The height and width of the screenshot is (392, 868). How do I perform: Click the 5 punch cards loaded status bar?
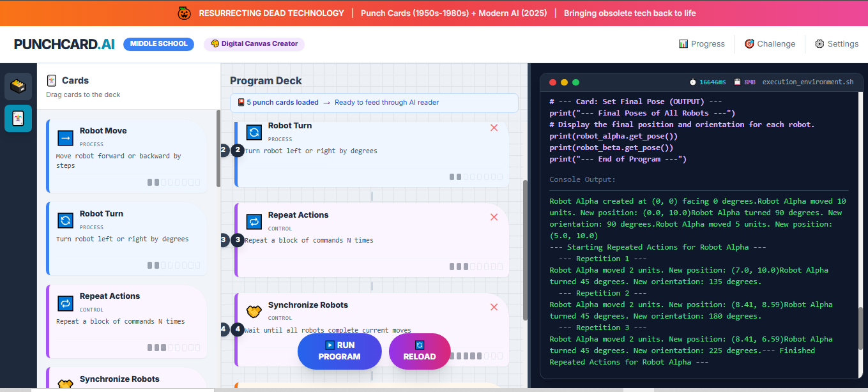click(x=374, y=103)
